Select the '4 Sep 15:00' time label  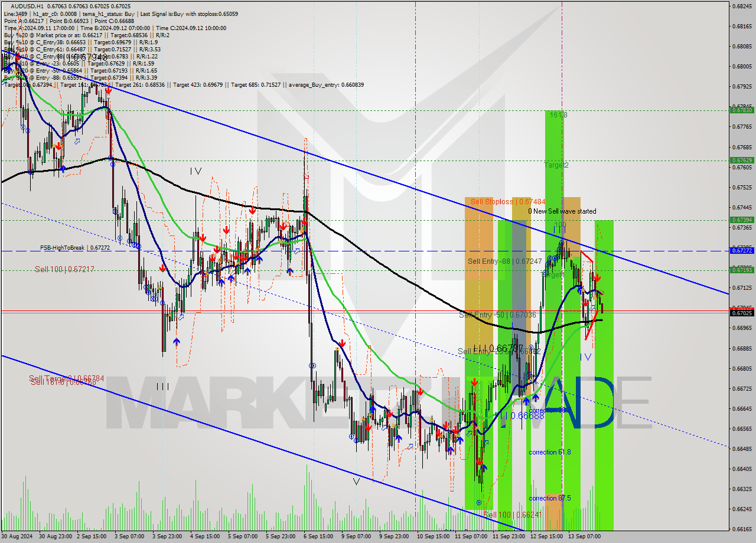pos(206,537)
